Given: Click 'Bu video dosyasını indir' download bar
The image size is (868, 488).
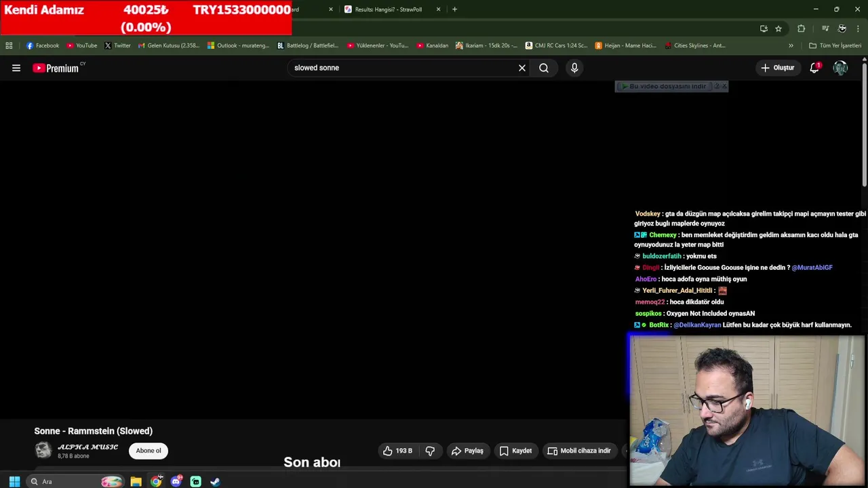Looking at the screenshot, I should 663,86.
